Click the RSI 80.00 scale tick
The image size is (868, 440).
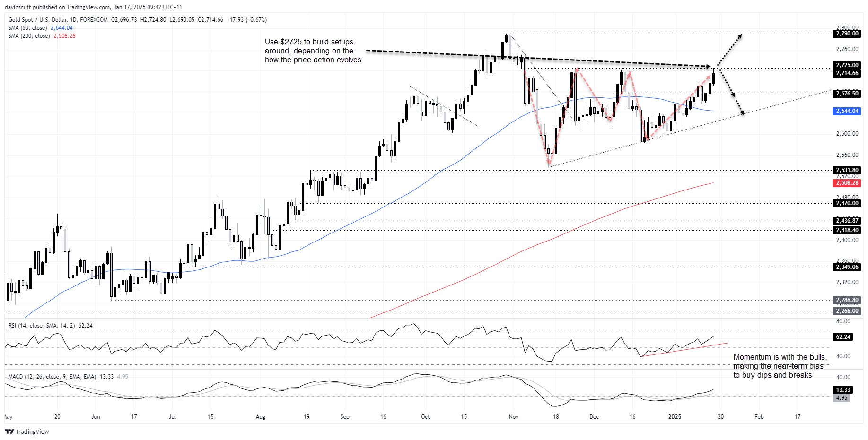843,321
